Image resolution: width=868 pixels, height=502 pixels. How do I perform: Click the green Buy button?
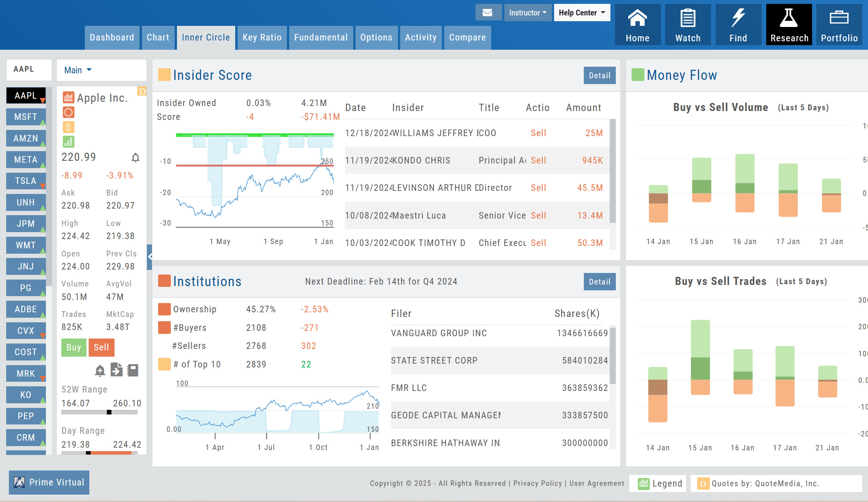coord(74,347)
